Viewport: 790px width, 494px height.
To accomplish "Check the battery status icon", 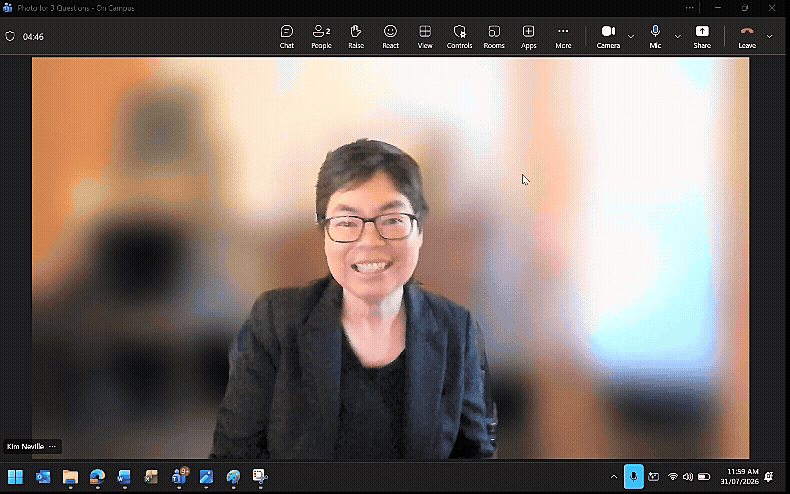I will (x=704, y=476).
